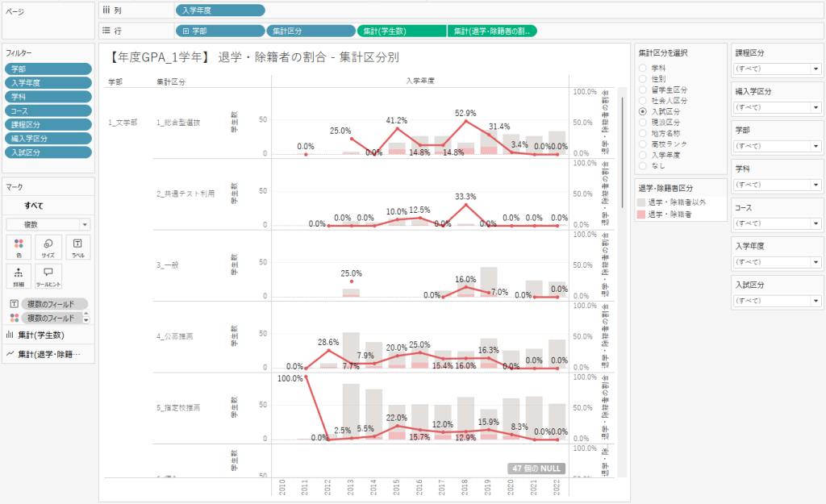The width and height of the screenshot is (826, 504).
Task: Open the 色 (Color) mark card
Action: [x=18, y=247]
